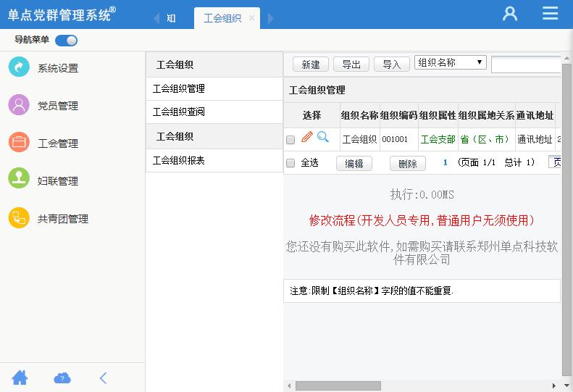Screen dimensions: 573x392
Task: Go to home via house icon
Action: 20,378
